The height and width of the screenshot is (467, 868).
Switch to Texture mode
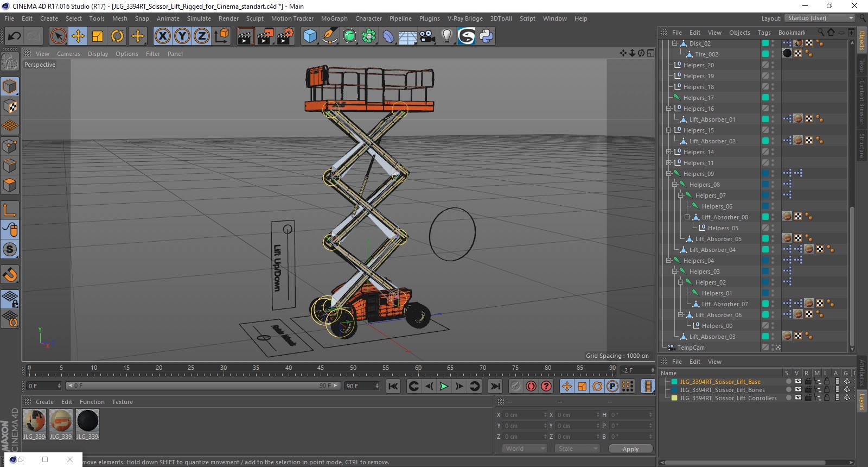coord(10,106)
